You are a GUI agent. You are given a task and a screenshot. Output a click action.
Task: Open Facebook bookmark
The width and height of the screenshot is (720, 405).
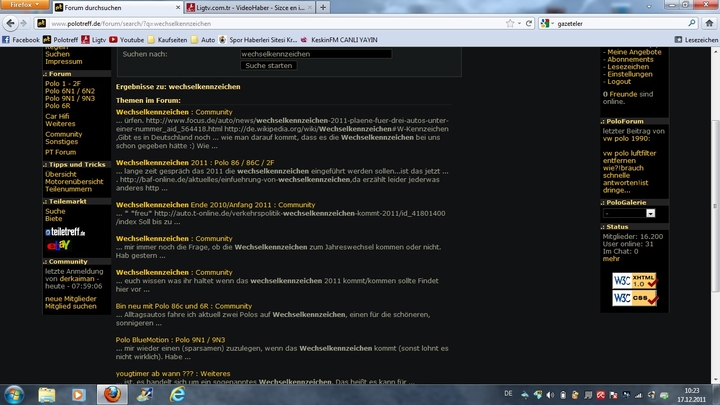[x=21, y=40]
